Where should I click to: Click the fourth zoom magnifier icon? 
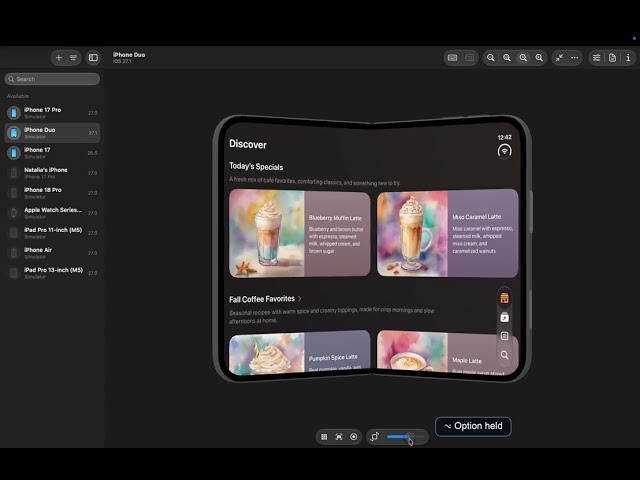tap(539, 58)
